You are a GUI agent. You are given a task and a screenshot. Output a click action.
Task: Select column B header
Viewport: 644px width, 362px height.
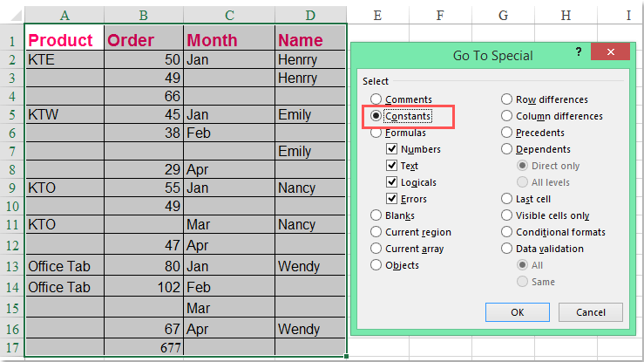click(144, 15)
